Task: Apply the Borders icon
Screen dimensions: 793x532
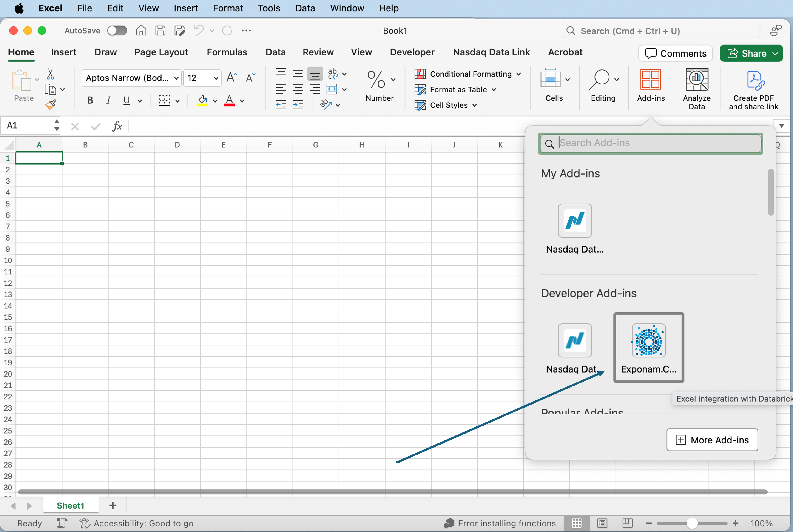Action: 164,100
